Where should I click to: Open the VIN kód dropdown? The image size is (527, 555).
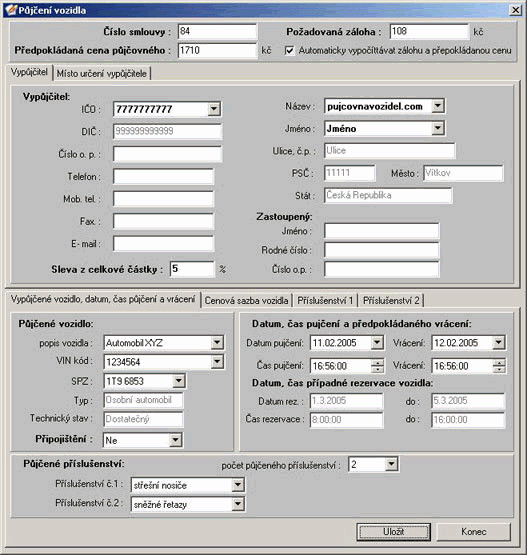[217, 361]
